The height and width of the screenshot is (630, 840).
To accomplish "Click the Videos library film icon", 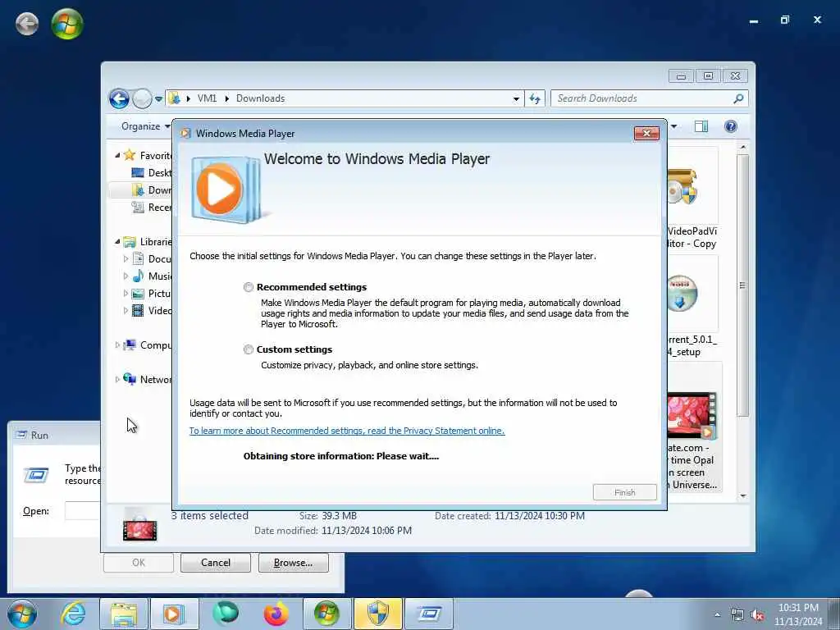I will tap(138, 310).
